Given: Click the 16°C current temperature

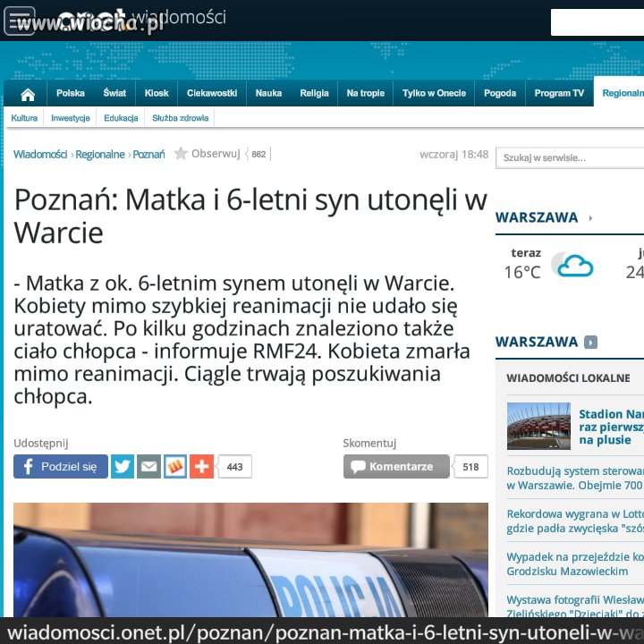Looking at the screenshot, I should click(522, 272).
